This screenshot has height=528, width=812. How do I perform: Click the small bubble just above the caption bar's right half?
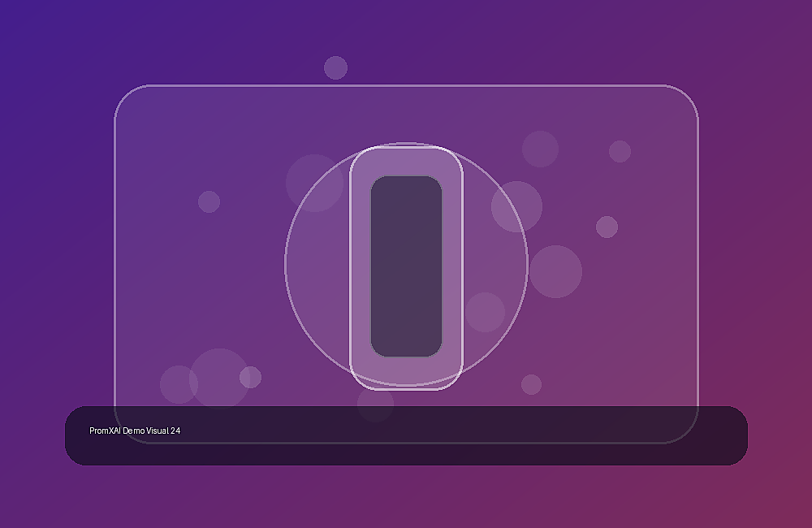[531, 384]
